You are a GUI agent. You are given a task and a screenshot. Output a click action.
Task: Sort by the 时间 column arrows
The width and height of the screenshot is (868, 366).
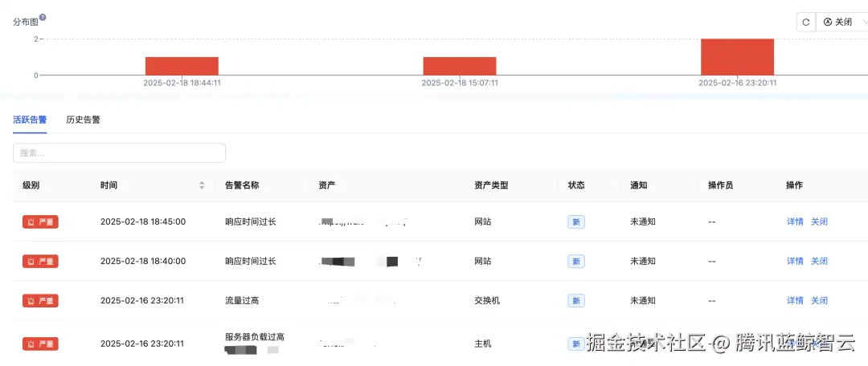202,185
